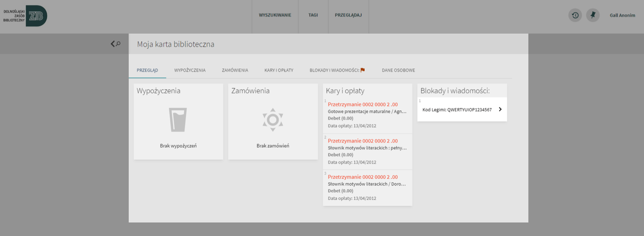Open the Gall Anonim user account
Image resolution: width=644 pixels, height=236 pixels.
click(623, 15)
